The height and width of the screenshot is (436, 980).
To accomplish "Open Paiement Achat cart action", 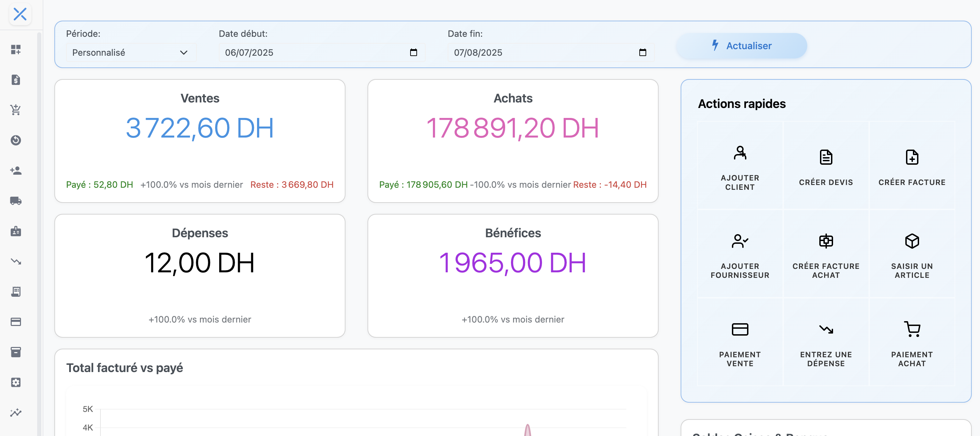I will (x=912, y=341).
